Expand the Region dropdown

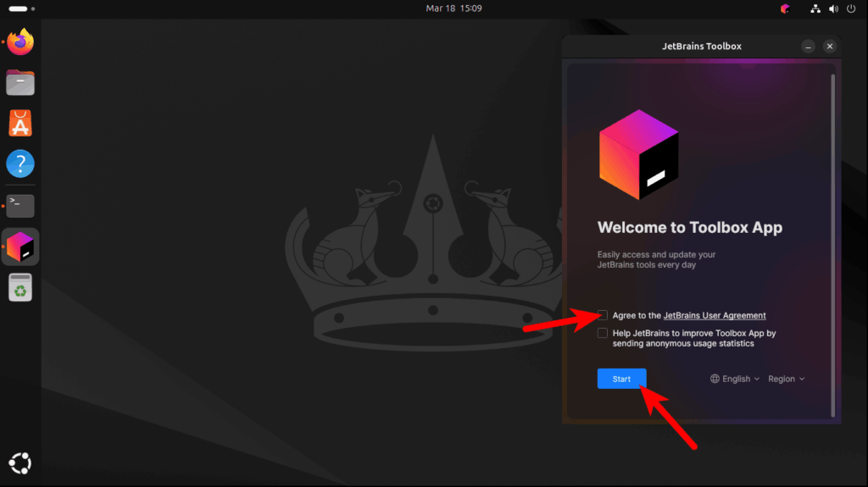[786, 379]
